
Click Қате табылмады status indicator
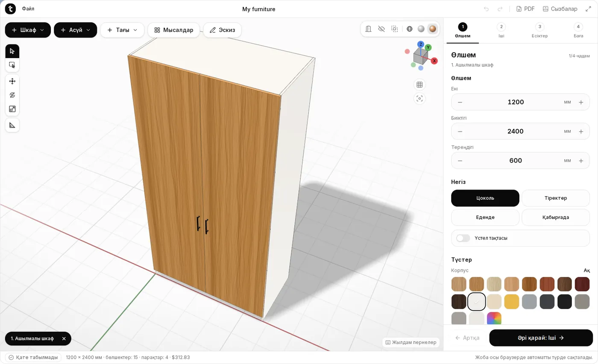click(x=33, y=357)
